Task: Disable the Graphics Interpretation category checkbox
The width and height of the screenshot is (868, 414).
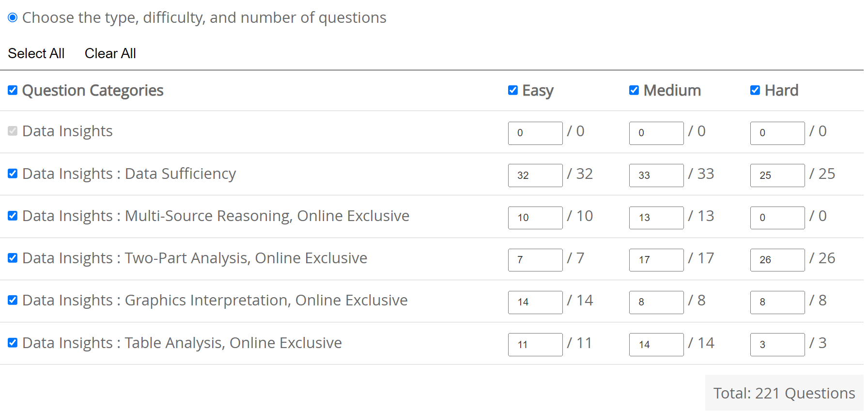Action: coord(12,300)
